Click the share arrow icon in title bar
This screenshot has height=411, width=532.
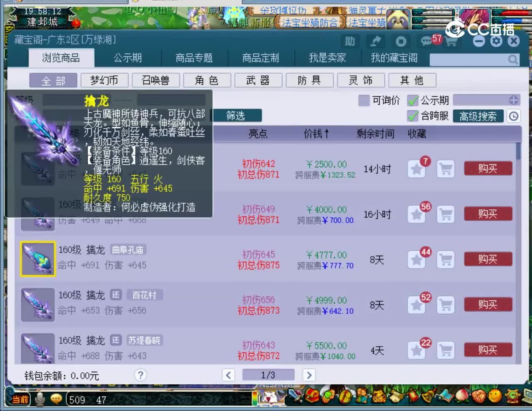tap(375, 41)
